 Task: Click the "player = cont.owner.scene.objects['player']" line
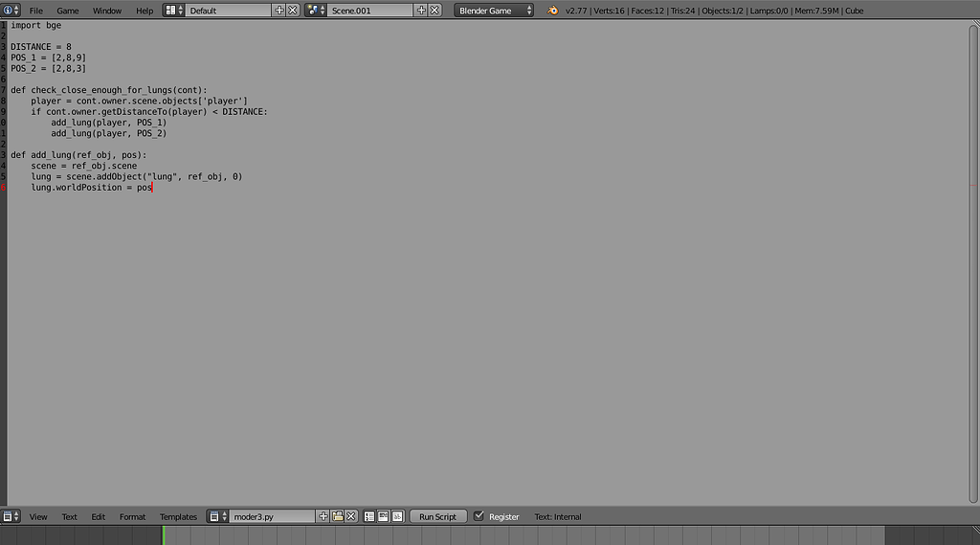[140, 101]
